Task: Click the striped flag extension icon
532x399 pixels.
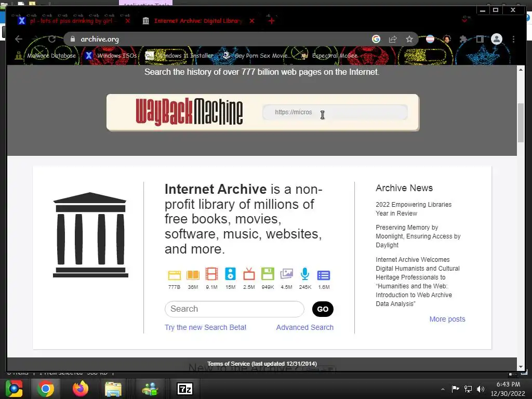Action: 430,39
